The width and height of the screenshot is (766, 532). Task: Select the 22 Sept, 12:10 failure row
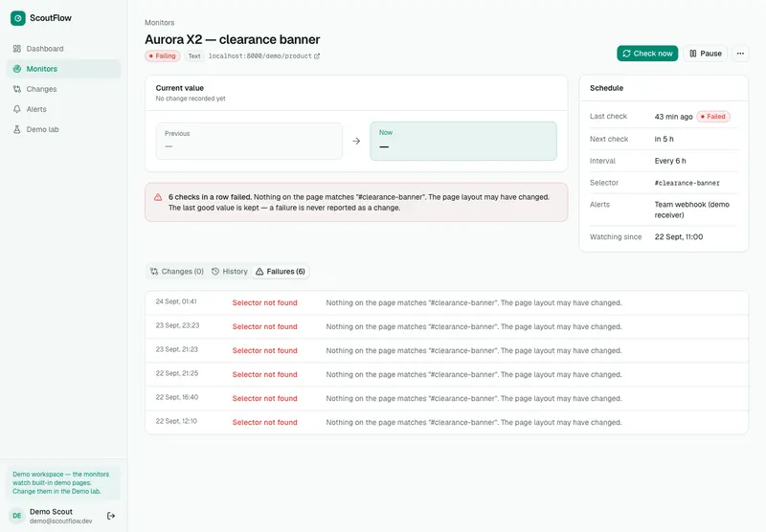[x=446, y=422]
